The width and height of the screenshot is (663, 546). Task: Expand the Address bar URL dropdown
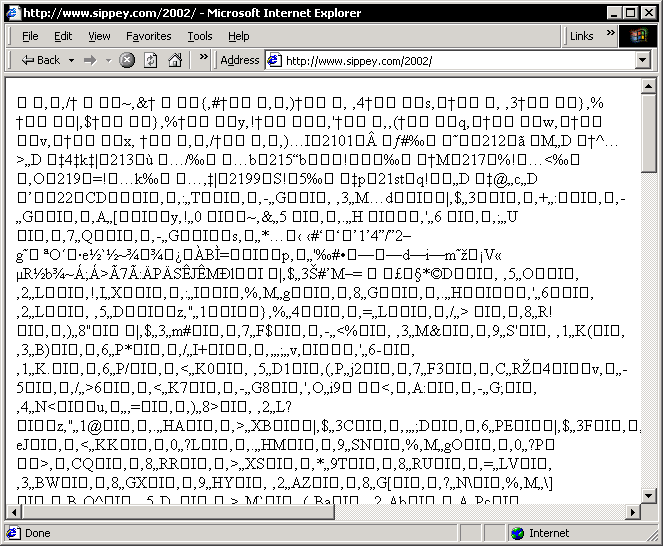(643, 60)
